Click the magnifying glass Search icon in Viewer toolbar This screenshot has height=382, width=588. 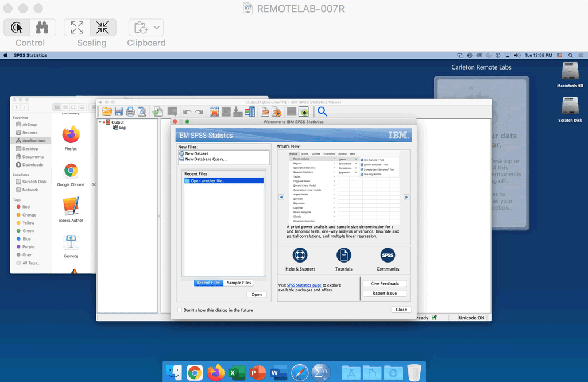coord(322,111)
